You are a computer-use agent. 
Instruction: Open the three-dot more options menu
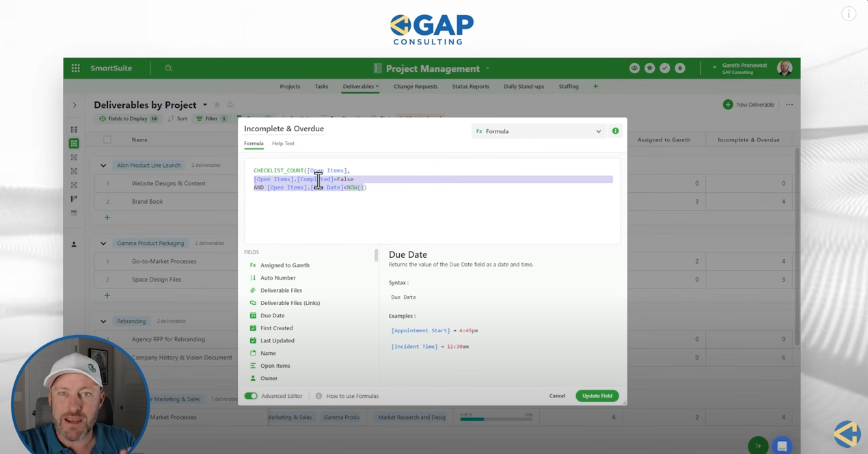(x=789, y=105)
